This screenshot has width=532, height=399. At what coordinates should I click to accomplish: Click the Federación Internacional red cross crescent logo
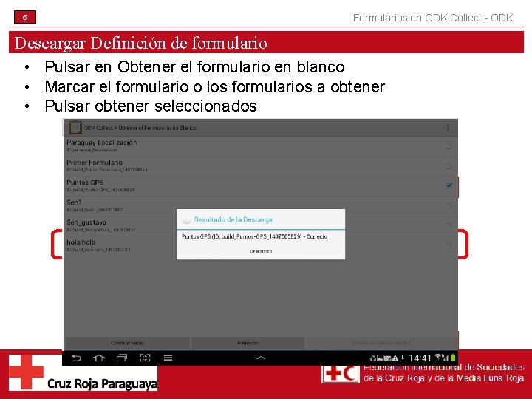tap(341, 374)
